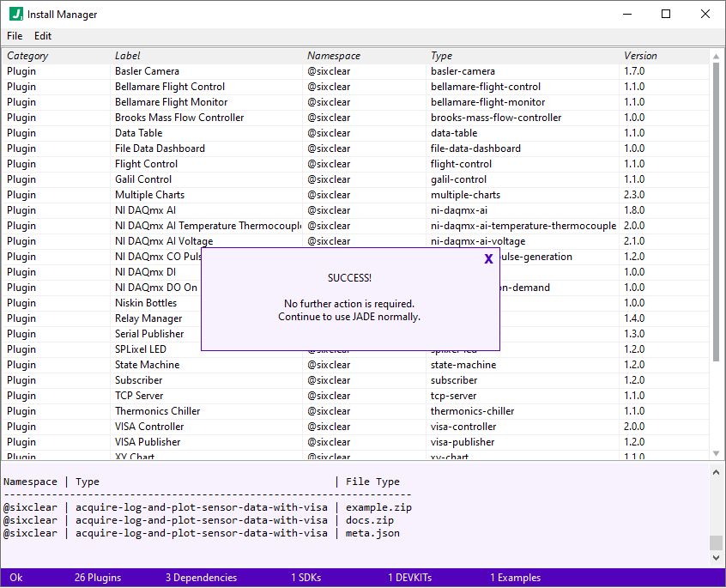This screenshot has width=726, height=588.
Task: Maximize the Install Manager window
Action: [666, 14]
